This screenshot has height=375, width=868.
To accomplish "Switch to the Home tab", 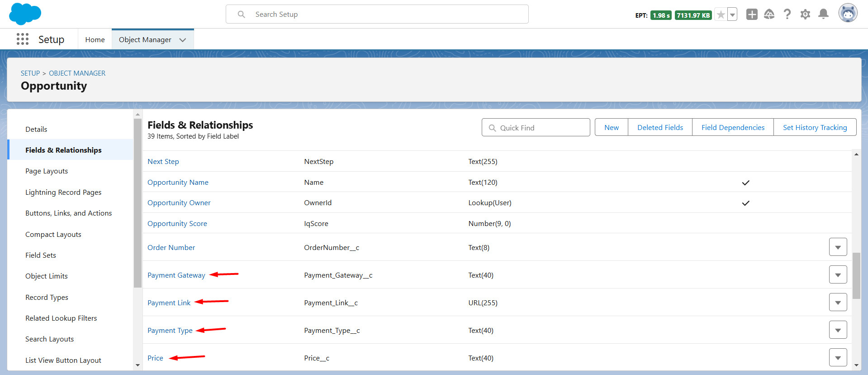I will click(95, 40).
